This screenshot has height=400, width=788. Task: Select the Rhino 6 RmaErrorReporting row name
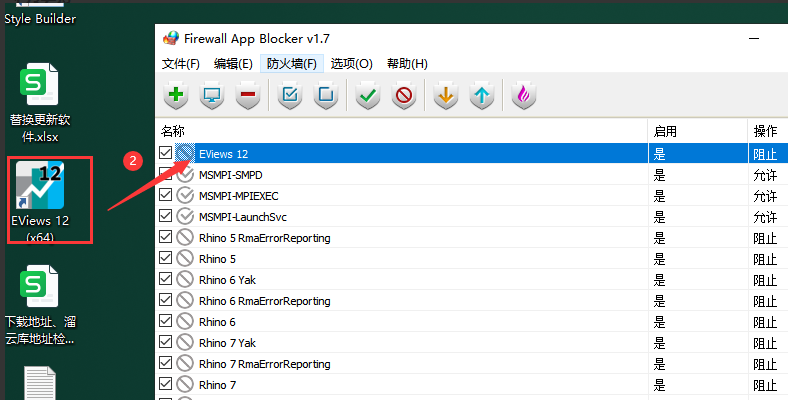265,301
